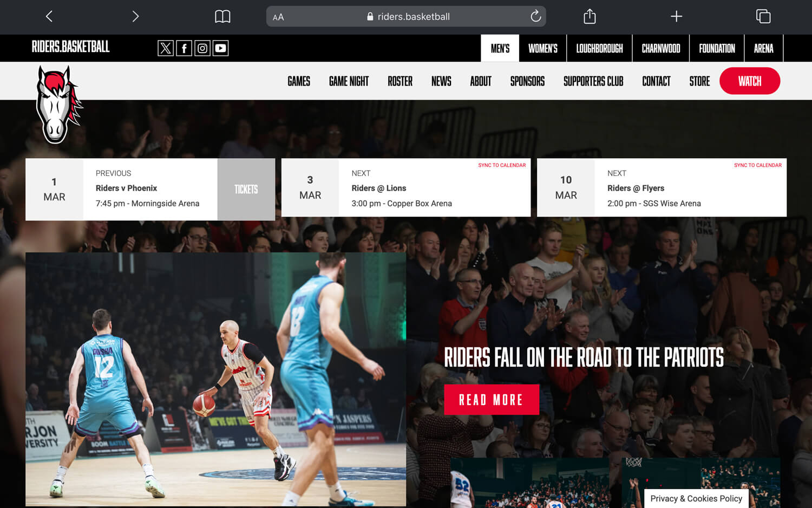Sync the Riders @ Flyers game to calendar
The height and width of the screenshot is (508, 812).
tap(758, 165)
